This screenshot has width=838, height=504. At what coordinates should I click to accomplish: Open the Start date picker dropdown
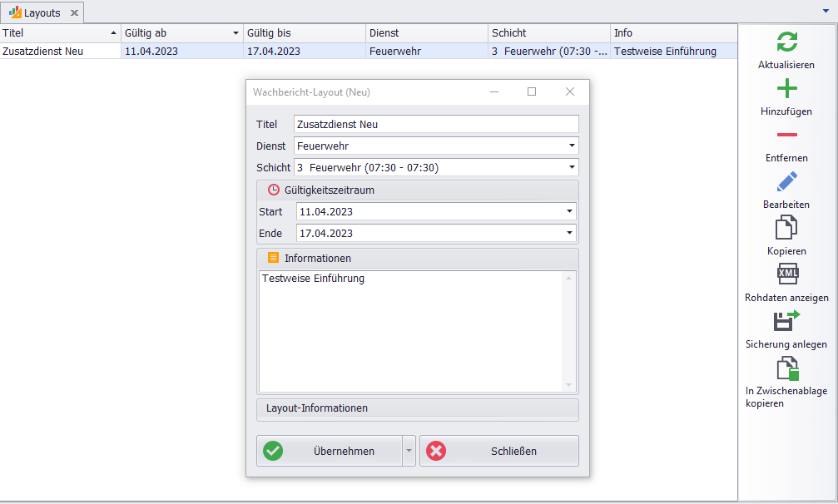coord(569,212)
